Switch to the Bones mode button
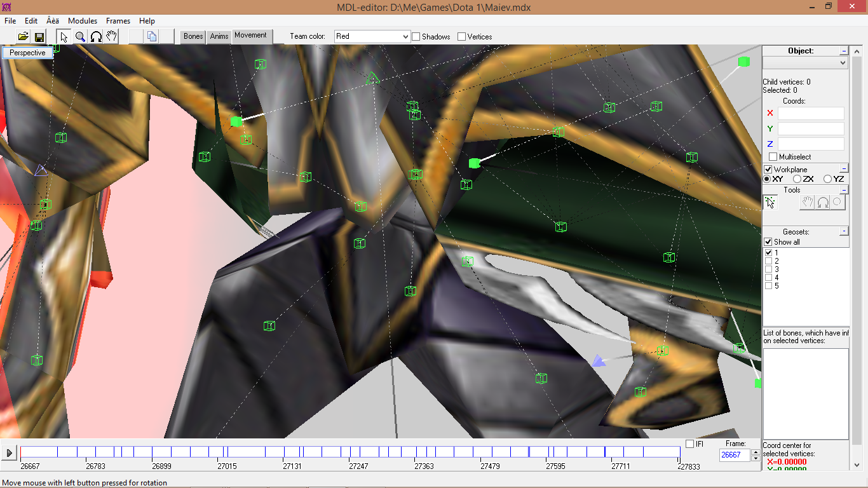Image resolution: width=868 pixels, height=488 pixels. tap(193, 36)
